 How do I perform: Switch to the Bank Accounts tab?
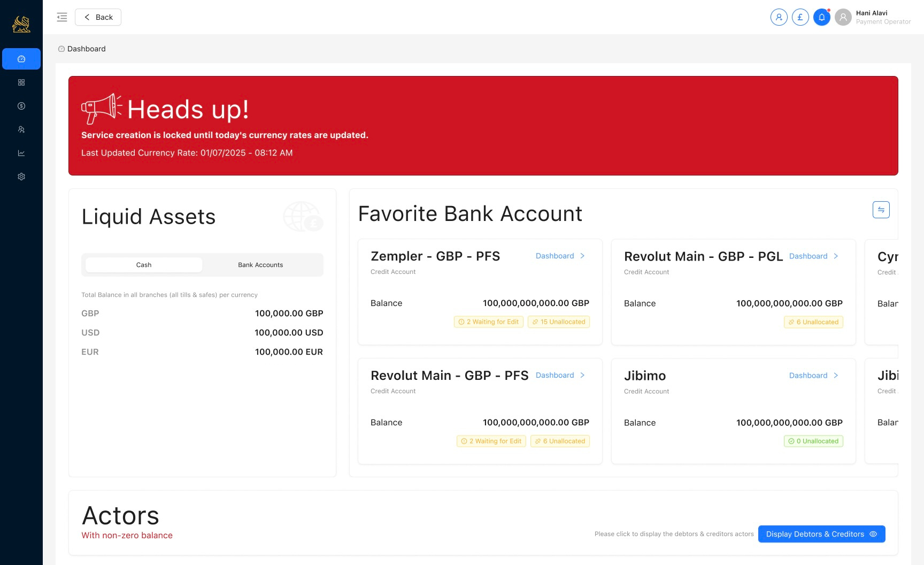[x=260, y=264]
